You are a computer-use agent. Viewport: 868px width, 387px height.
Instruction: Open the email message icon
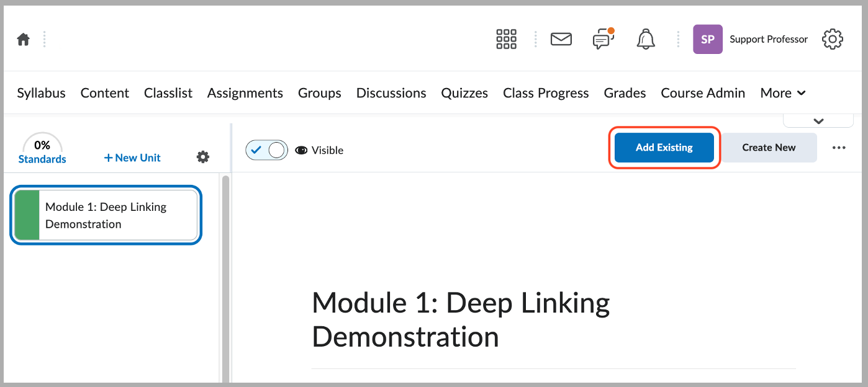pos(561,38)
